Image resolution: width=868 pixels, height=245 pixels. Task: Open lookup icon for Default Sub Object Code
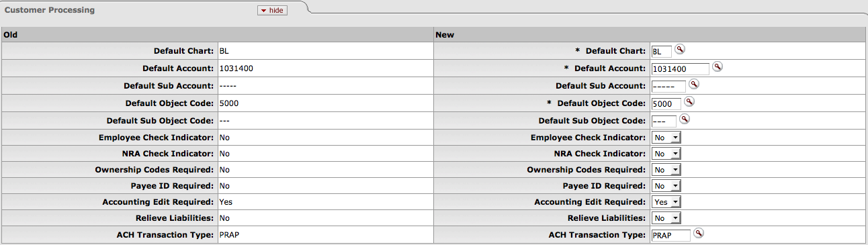coord(685,119)
